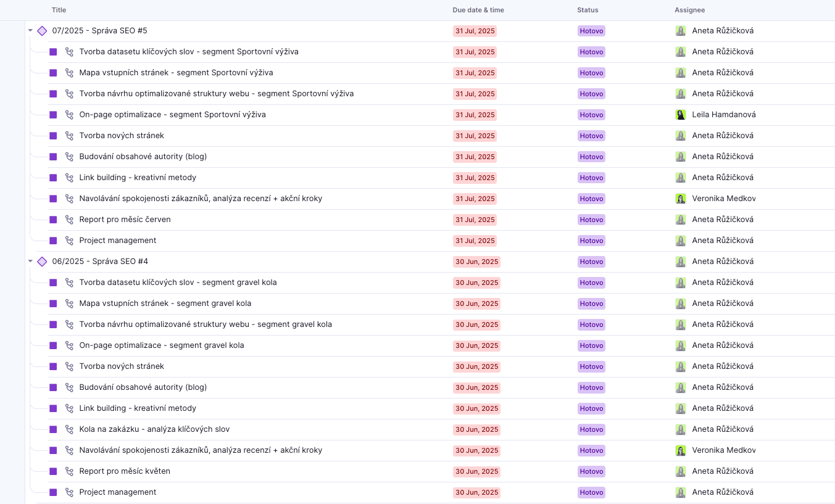Open due date for Report pro měsíc květen

click(476, 471)
